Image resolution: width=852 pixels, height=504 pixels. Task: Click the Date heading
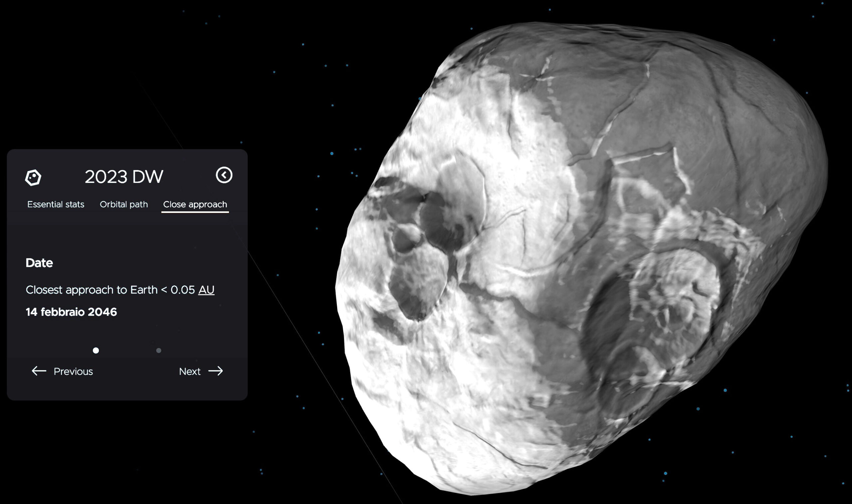click(x=39, y=263)
